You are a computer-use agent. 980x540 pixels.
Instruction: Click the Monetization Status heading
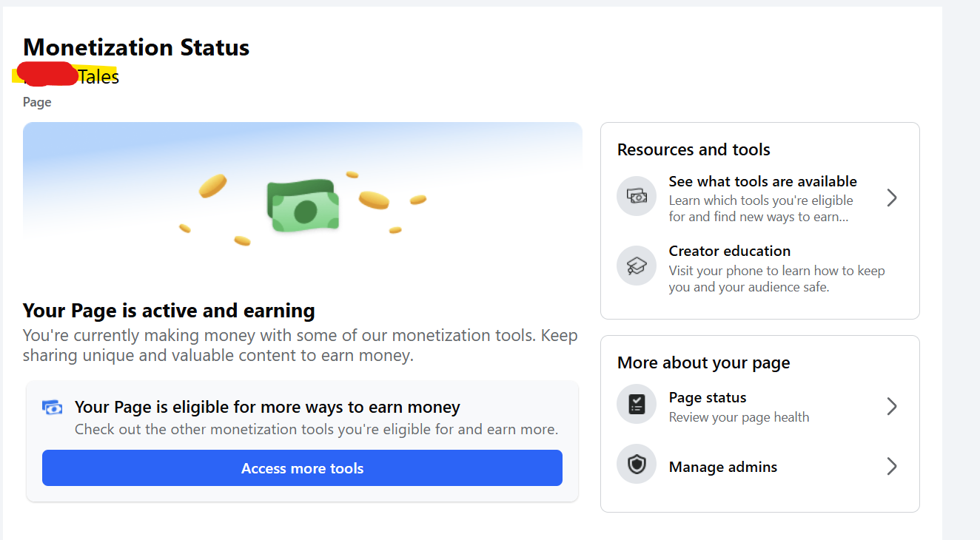click(x=136, y=47)
